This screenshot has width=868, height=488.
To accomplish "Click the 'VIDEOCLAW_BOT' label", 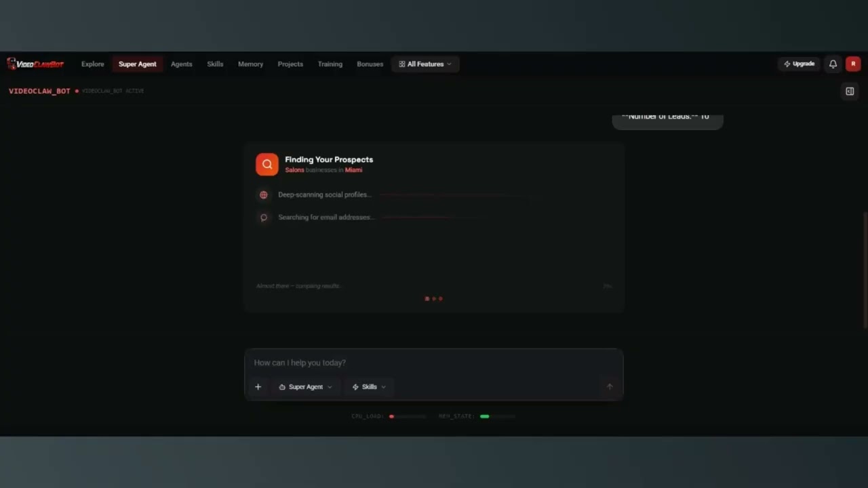I will pyautogui.click(x=39, y=91).
